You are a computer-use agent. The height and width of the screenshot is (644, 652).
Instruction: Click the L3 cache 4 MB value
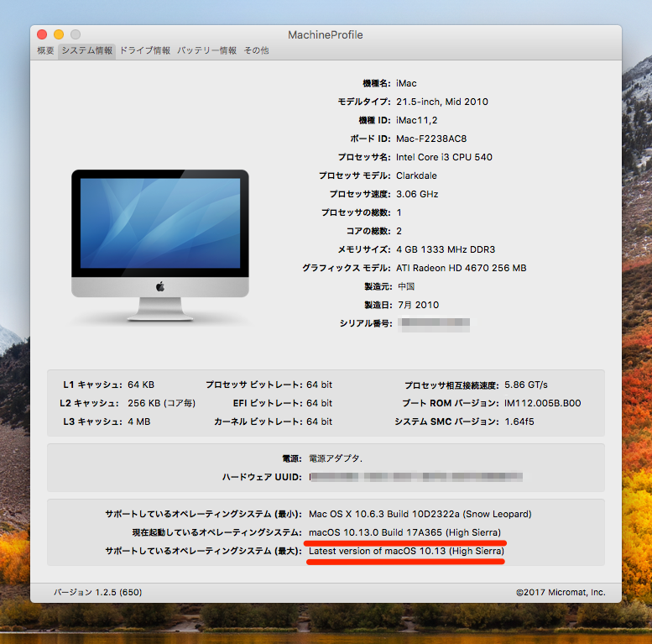coord(139,421)
